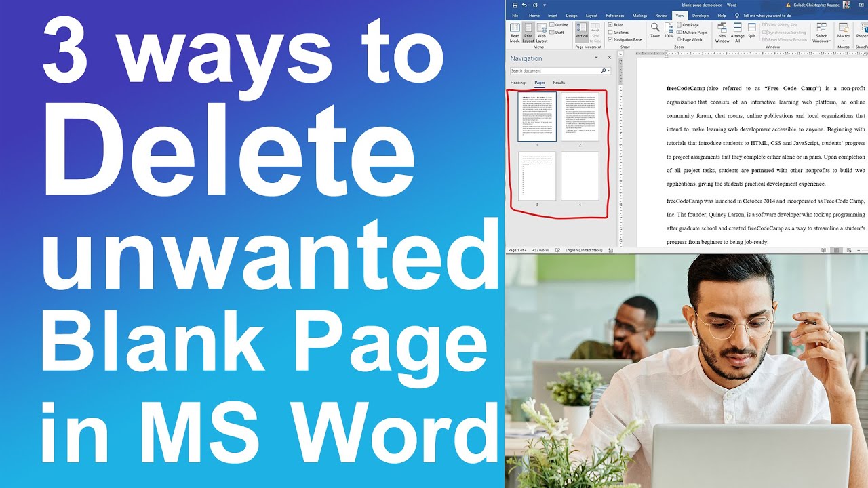Switch to Outline view
This screenshot has height=488, width=868.
[x=559, y=25]
